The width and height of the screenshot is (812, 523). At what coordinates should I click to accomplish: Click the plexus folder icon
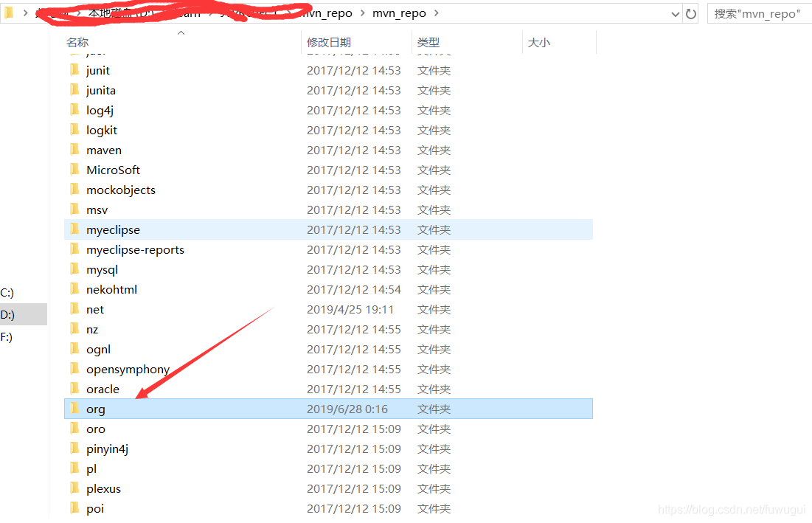pyautogui.click(x=74, y=489)
